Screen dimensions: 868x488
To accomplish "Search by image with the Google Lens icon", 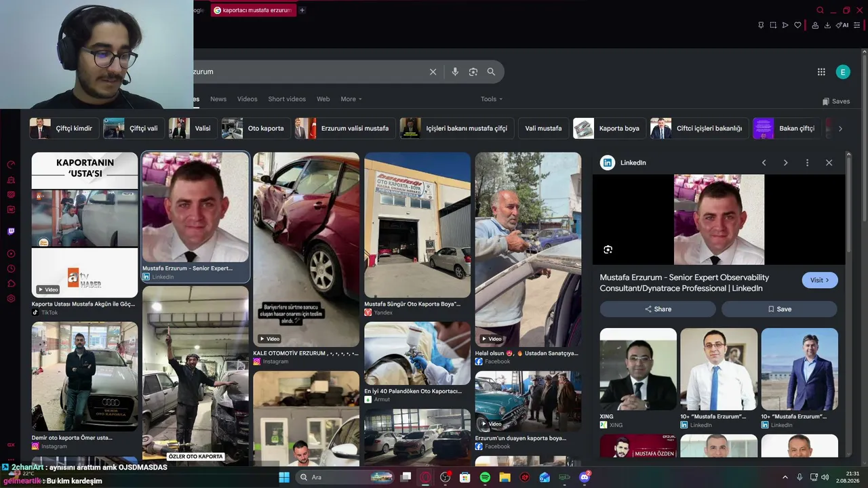I will point(473,72).
